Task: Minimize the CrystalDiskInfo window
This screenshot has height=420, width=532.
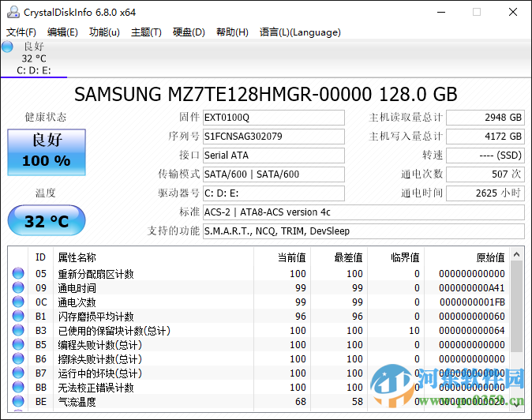Action: [441, 12]
